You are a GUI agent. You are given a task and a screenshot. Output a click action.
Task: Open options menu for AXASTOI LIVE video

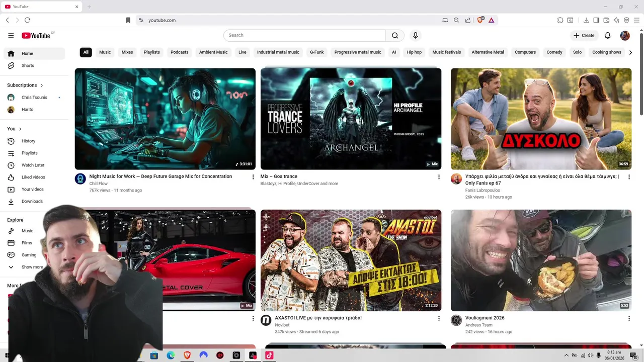(439, 318)
